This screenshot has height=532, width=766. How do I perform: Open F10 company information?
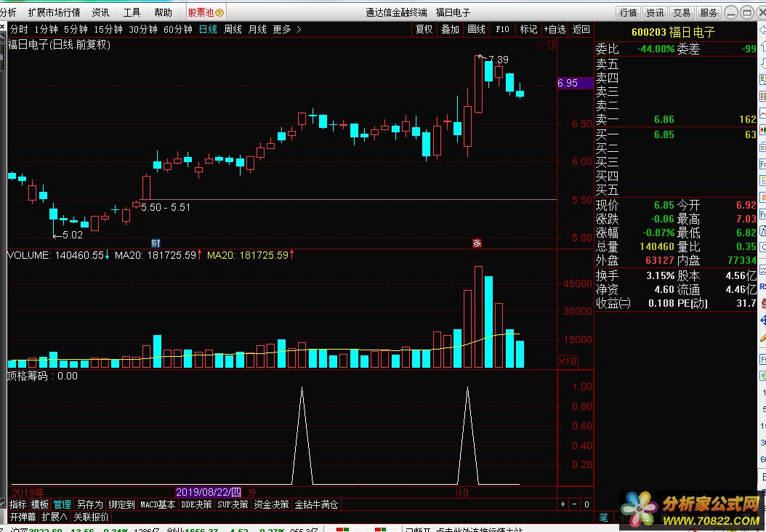(502, 29)
